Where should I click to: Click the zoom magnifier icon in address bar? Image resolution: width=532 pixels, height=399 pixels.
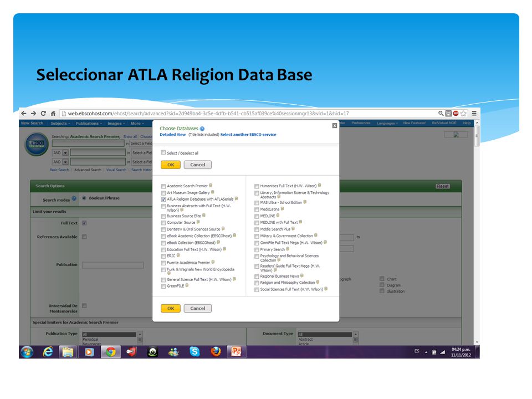coord(441,113)
